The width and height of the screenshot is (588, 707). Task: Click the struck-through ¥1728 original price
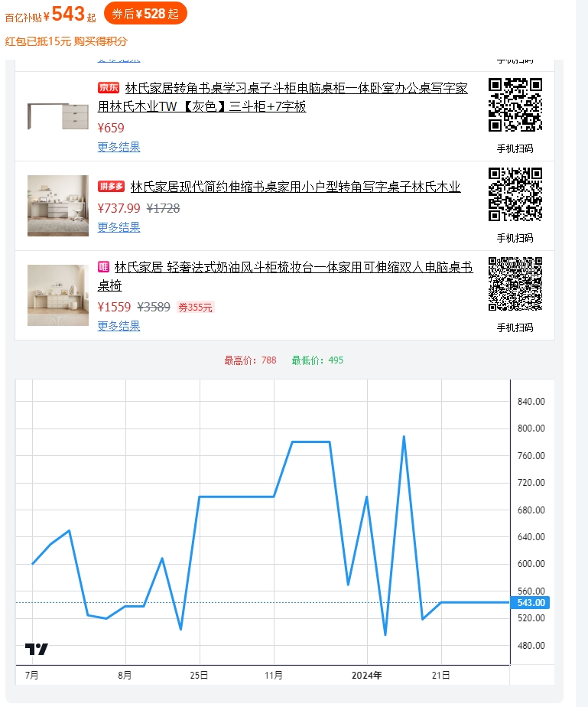click(x=163, y=208)
